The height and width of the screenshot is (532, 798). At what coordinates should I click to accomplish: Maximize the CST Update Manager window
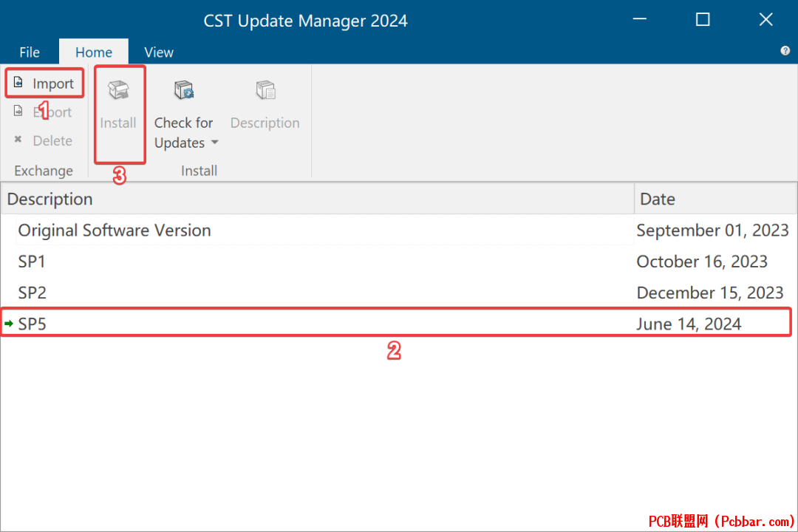(703, 19)
